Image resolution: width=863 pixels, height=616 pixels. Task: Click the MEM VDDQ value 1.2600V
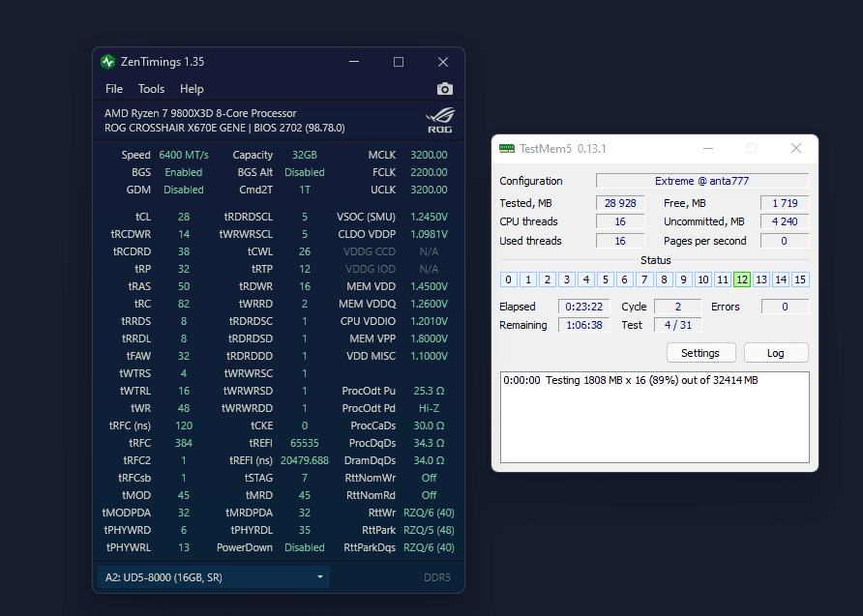(429, 304)
